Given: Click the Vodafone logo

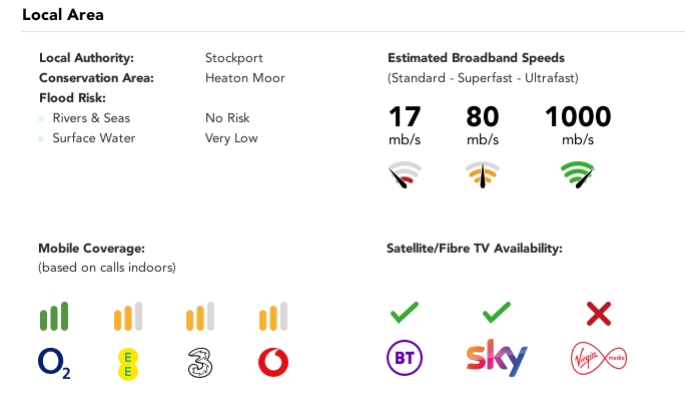Looking at the screenshot, I should [x=273, y=362].
